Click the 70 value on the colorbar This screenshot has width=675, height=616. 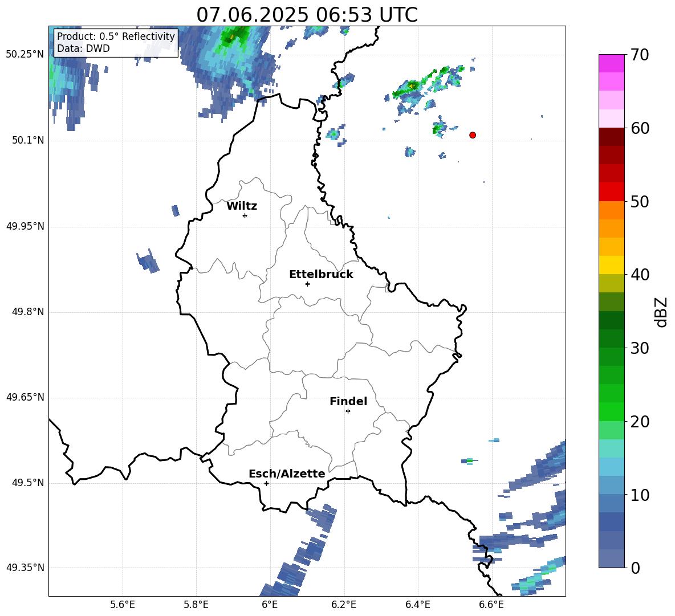coord(640,55)
